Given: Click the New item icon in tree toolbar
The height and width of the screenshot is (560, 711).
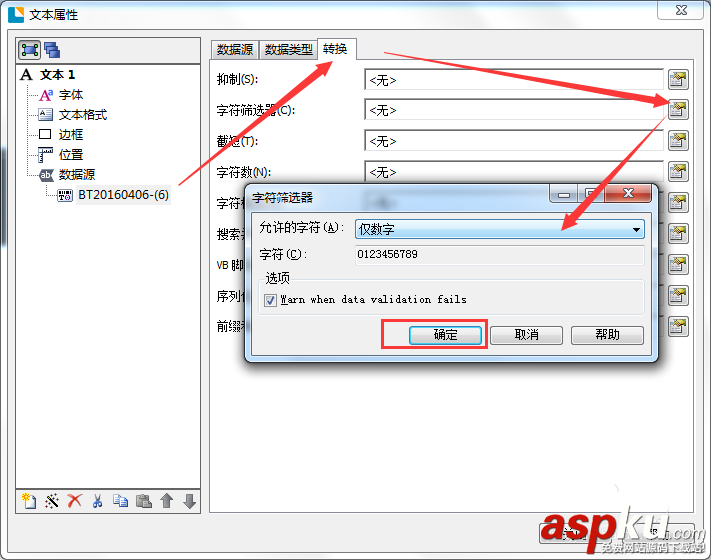Looking at the screenshot, I should coord(29,501).
